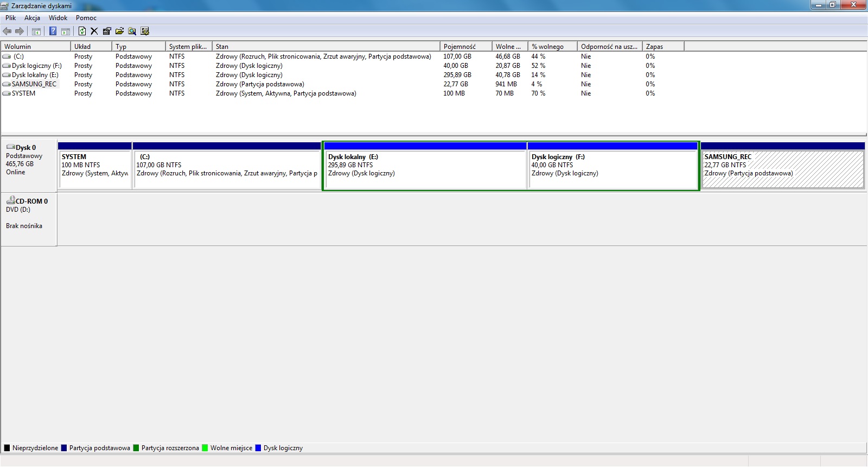Click the CD-ROM 0 drive icon
The height and width of the screenshot is (467, 868).
click(x=10, y=200)
